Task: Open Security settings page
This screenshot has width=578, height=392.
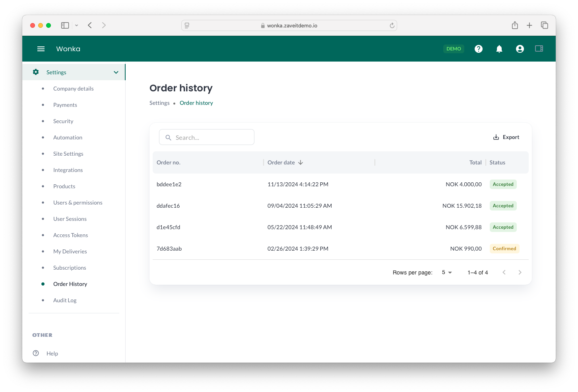Action: (x=63, y=121)
